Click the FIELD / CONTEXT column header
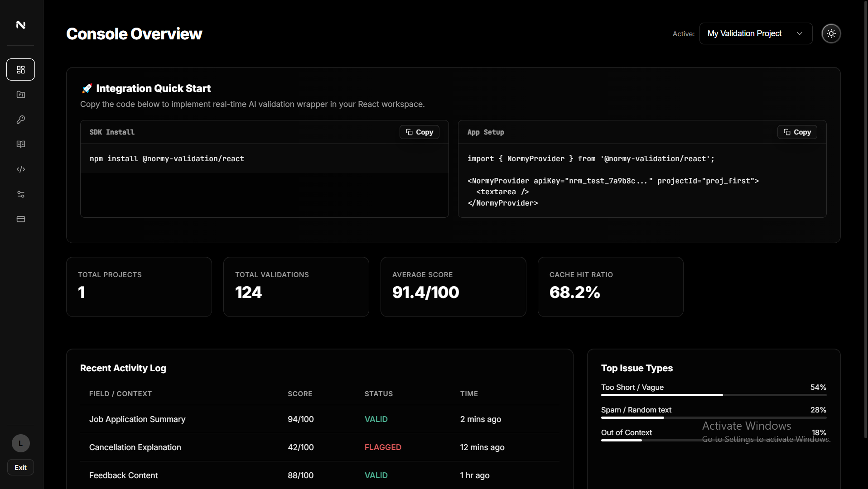The width and height of the screenshot is (868, 489). (x=121, y=394)
